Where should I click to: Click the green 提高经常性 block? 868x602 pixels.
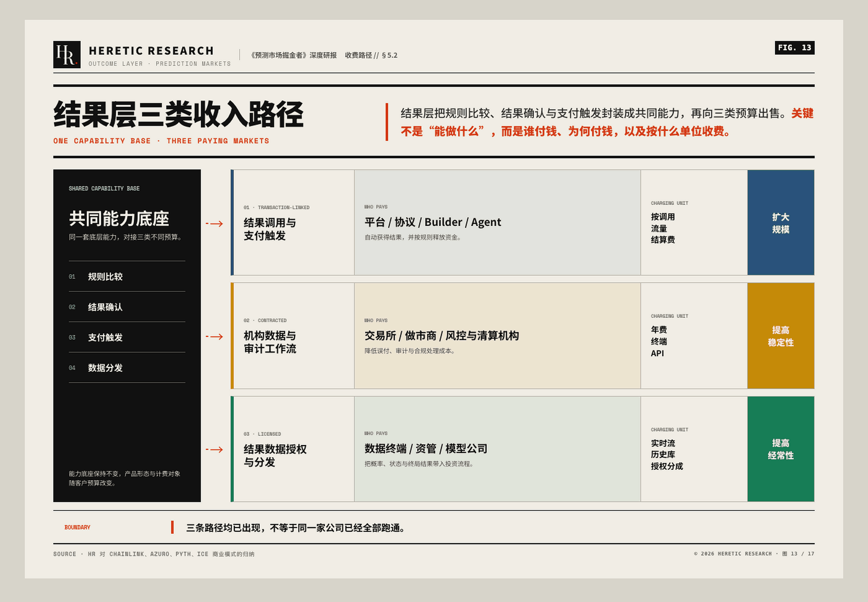(x=781, y=449)
